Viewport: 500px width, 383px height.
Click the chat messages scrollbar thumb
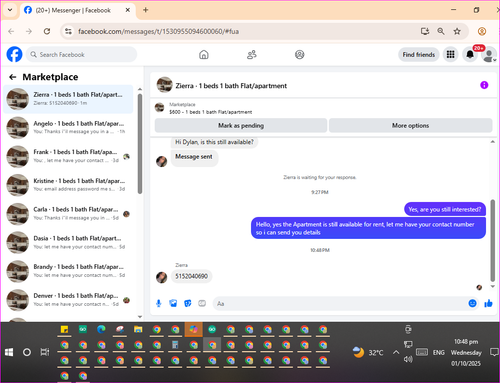[492, 240]
